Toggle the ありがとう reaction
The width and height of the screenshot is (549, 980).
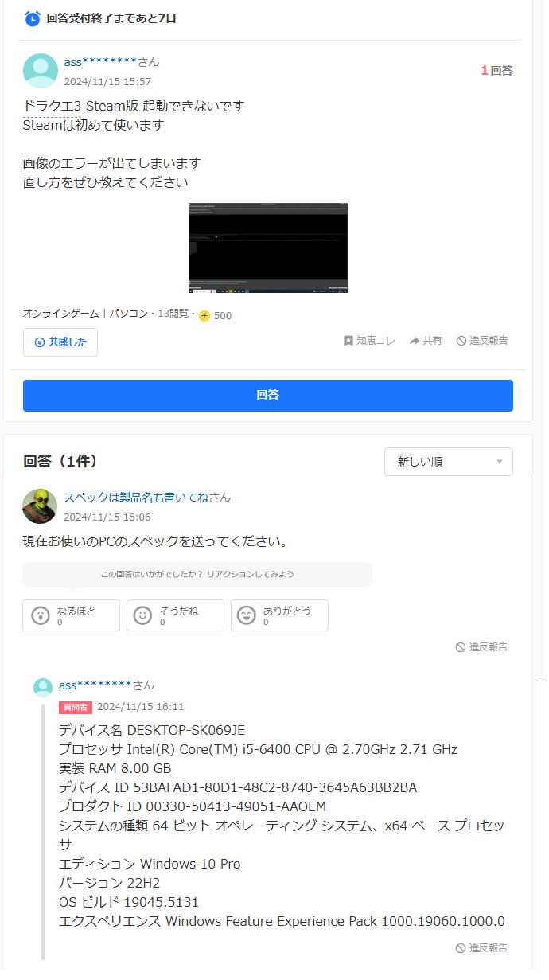pyautogui.click(x=279, y=615)
